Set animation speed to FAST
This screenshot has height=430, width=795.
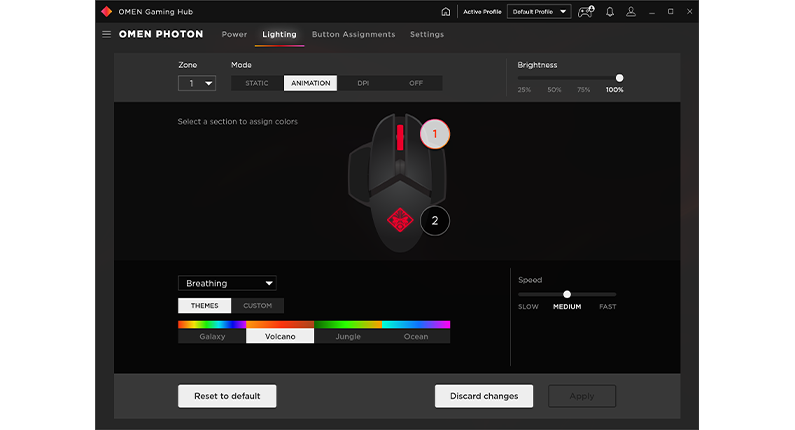pos(608,307)
